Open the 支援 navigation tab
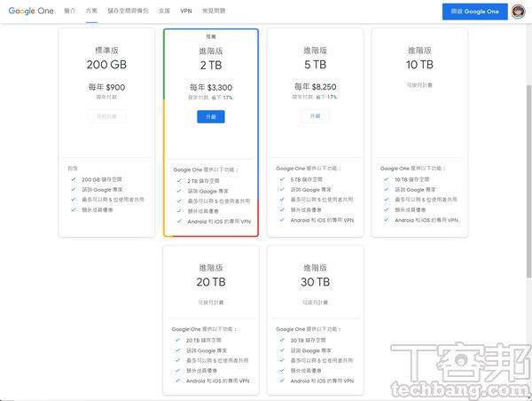532x401 pixels. click(164, 11)
